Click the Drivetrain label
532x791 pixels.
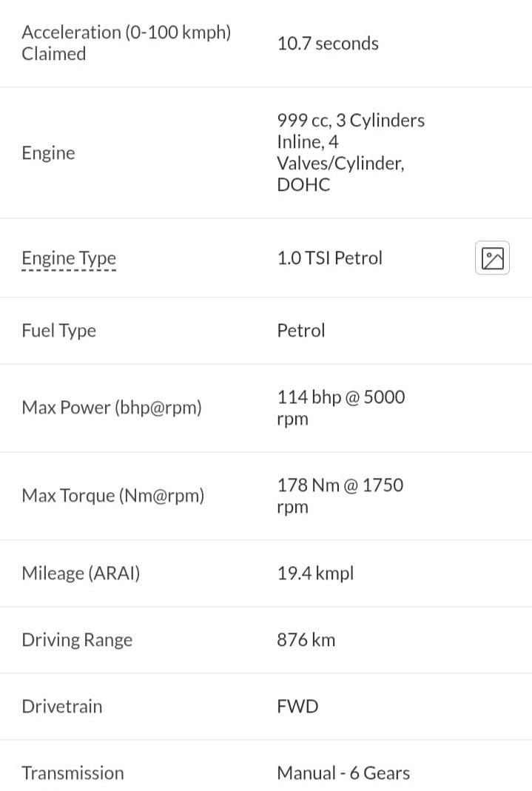[62, 707]
